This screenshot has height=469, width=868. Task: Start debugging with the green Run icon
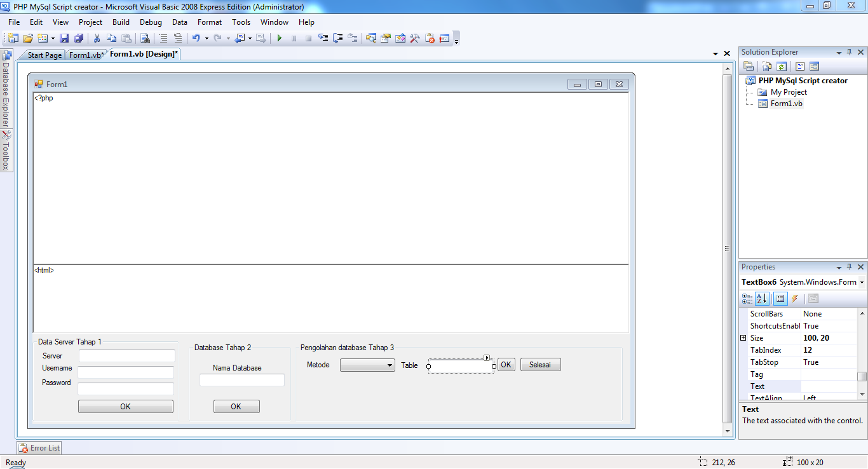[279, 38]
